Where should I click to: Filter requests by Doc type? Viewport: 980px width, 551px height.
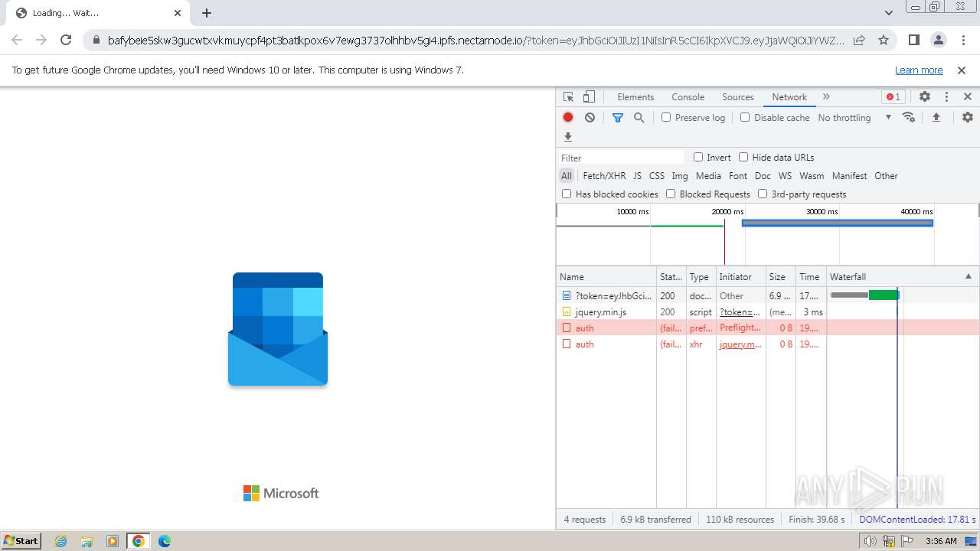(763, 176)
